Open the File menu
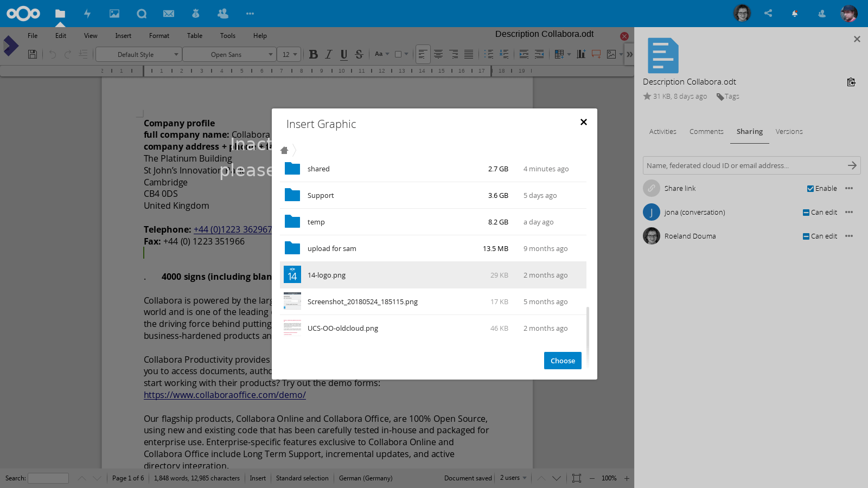The height and width of the screenshot is (488, 868). click(33, 36)
